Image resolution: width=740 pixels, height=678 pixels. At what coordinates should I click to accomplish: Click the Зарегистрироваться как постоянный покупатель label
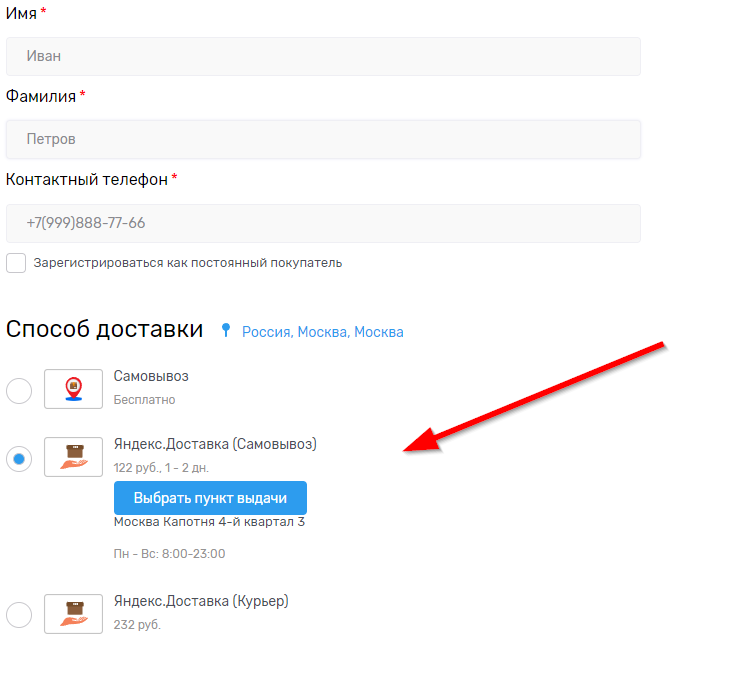pyautogui.click(x=188, y=263)
